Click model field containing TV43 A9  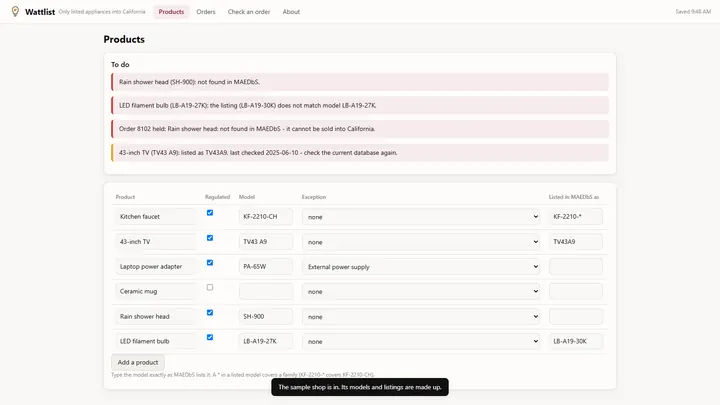[x=266, y=242]
